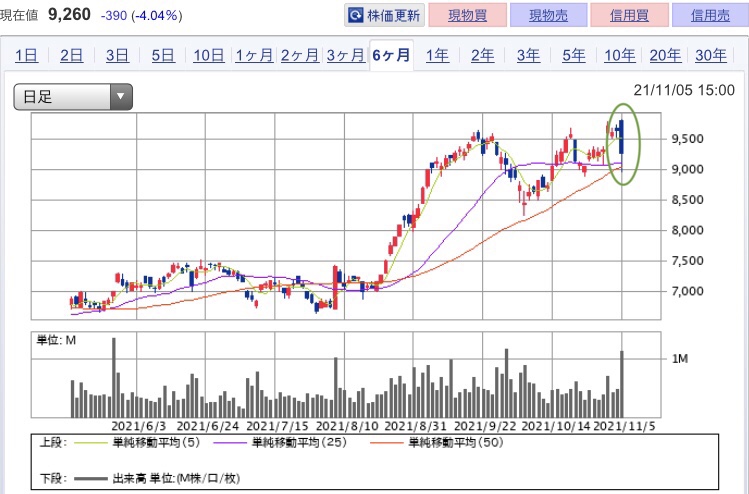Switch chart to 20年 period

tap(665, 55)
